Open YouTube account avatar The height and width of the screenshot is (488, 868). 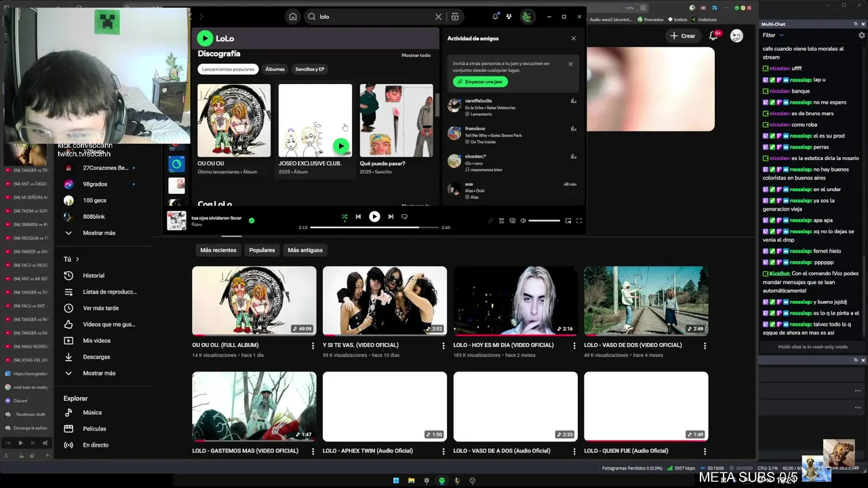pos(736,36)
